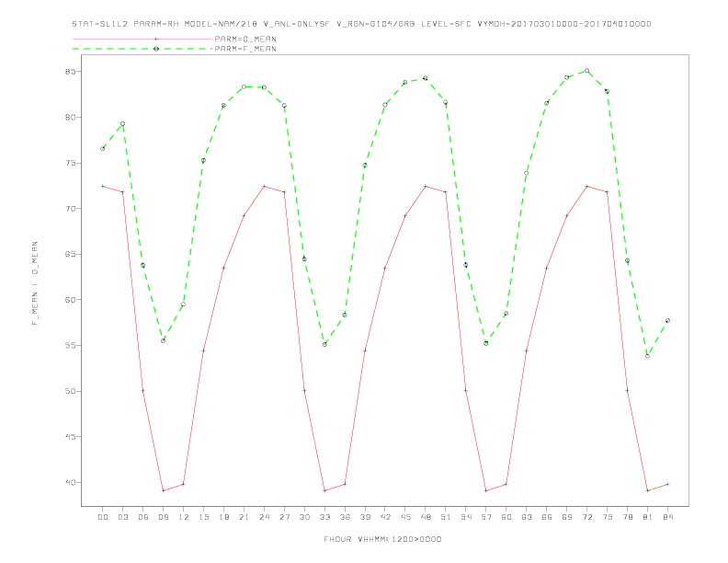Select the O_MEAN plus marker at hour 24
Image resolution: width=728 pixels, height=563 pixels.
(x=264, y=186)
